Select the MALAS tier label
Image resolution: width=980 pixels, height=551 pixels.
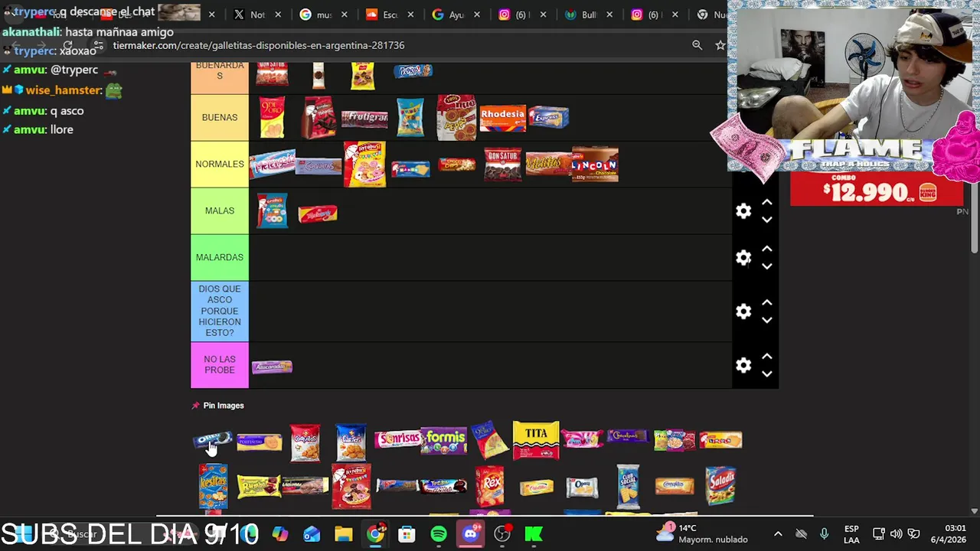[220, 211]
